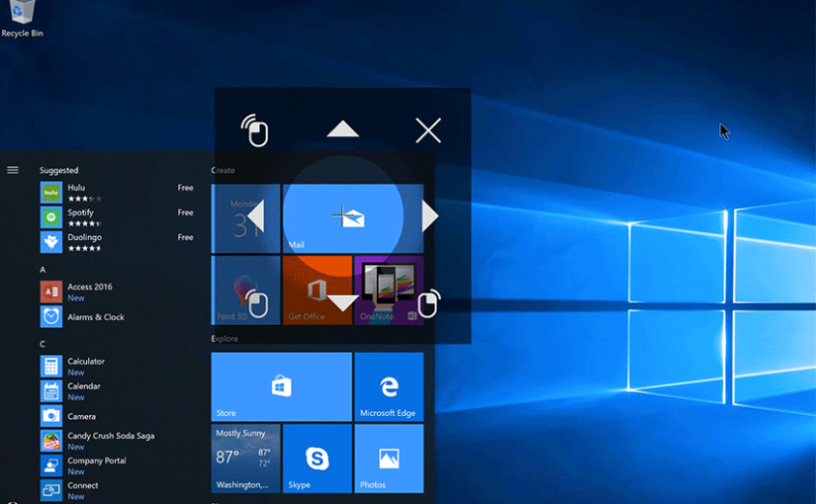Select left-click mouse icon in overlay
The image size is (816, 504).
tap(256, 302)
